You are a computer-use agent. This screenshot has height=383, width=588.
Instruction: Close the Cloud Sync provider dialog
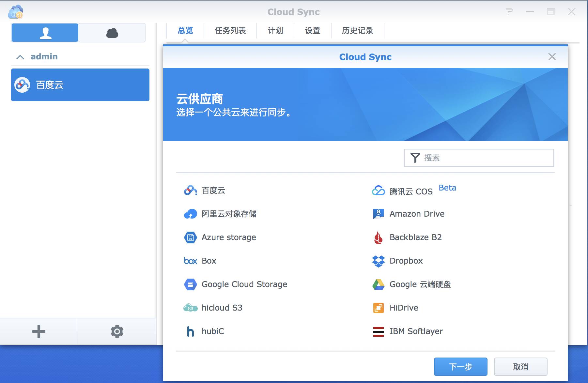[552, 57]
